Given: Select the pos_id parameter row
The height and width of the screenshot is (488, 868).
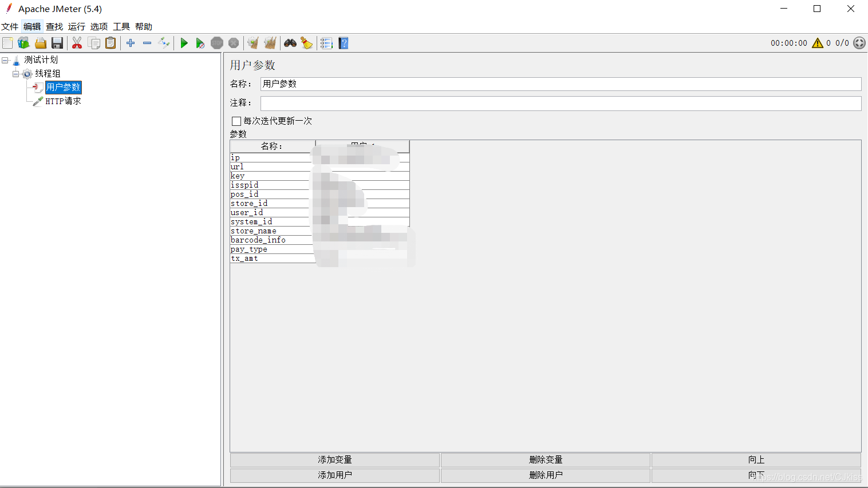Looking at the screenshot, I should [319, 195].
